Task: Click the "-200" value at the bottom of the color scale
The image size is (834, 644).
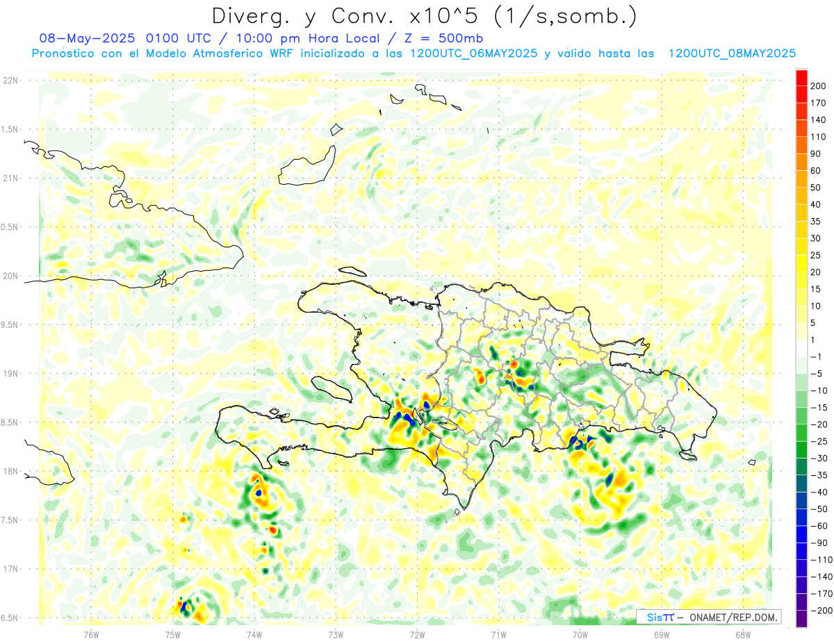Action: tap(821, 610)
